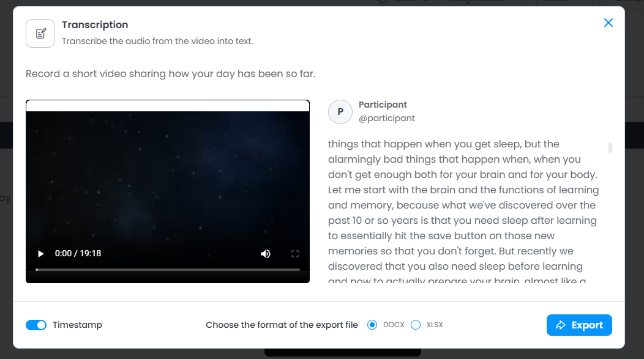This screenshot has height=359, width=644.
Task: Click the Timestamp label
Action: pyautogui.click(x=77, y=325)
